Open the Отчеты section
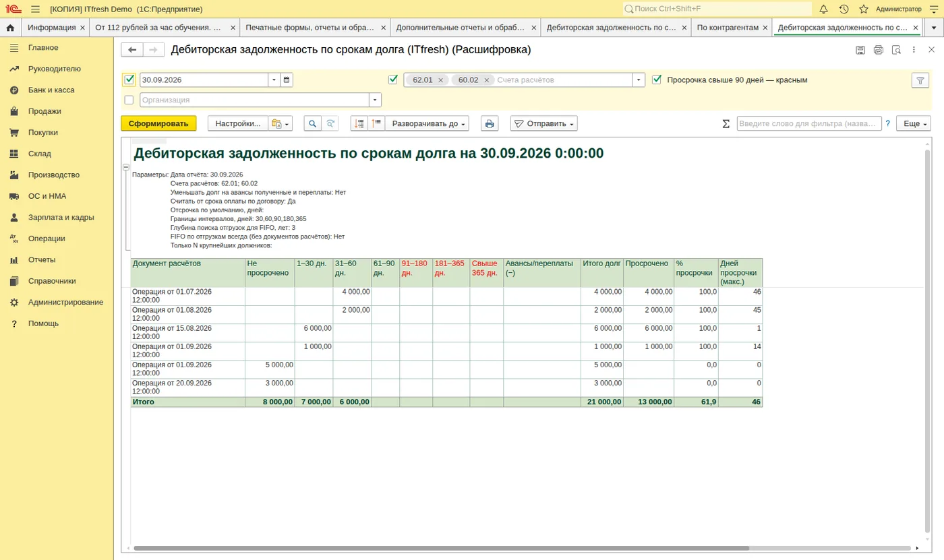944x560 pixels. [42, 259]
